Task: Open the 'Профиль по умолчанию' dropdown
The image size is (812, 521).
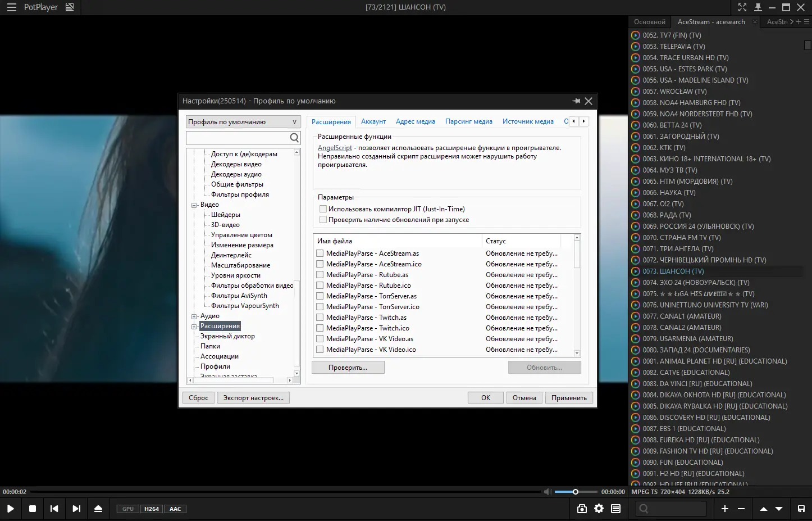Action: tap(294, 121)
